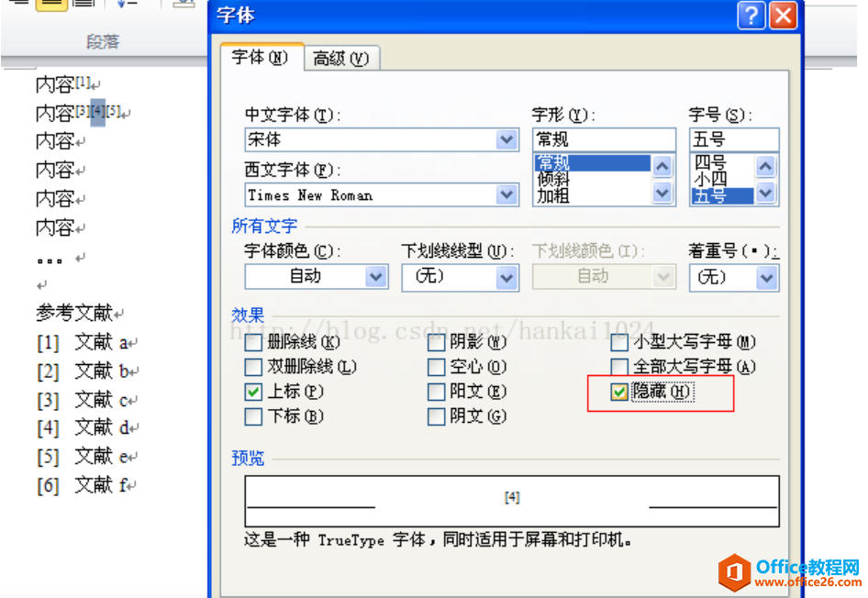
Task: Click the 参考文献 heading in the document
Action: tap(74, 313)
